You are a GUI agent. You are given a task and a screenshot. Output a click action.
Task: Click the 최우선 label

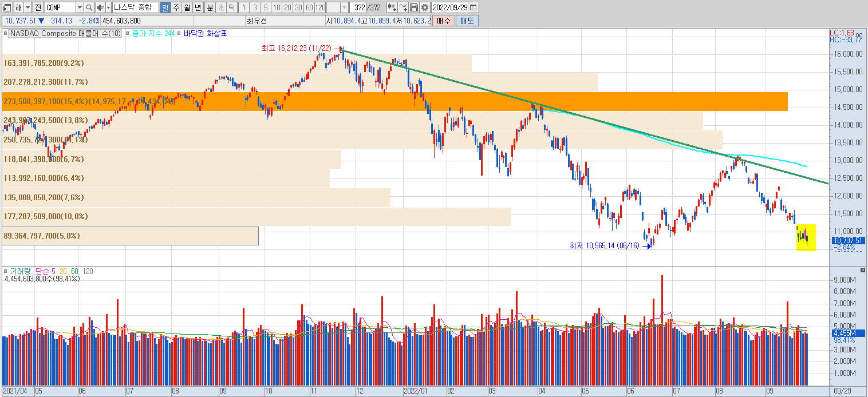point(257,21)
